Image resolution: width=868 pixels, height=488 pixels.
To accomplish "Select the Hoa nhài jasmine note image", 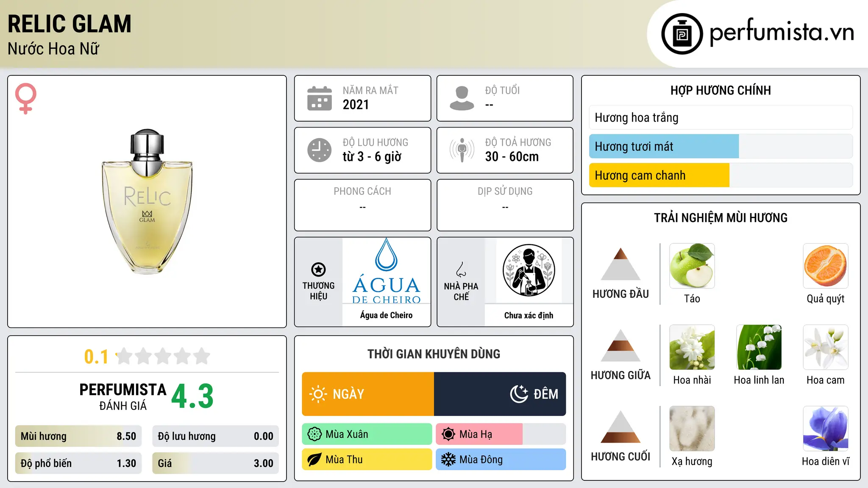I will tap(692, 347).
